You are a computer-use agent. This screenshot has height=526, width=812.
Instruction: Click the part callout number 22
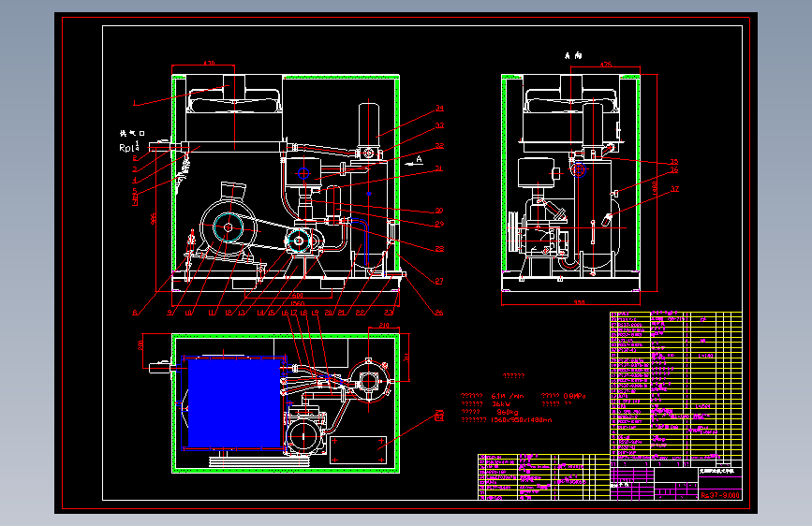tap(360, 313)
